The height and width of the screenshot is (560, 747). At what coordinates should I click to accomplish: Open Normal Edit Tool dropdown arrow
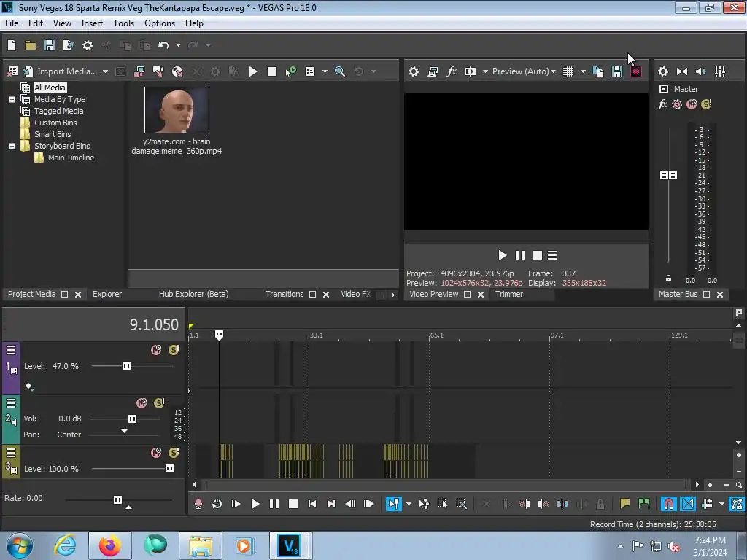coord(409,504)
